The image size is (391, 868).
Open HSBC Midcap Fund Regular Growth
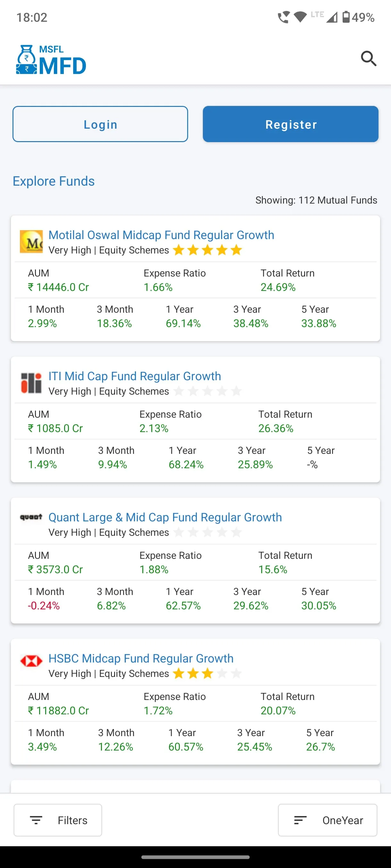[x=141, y=658]
